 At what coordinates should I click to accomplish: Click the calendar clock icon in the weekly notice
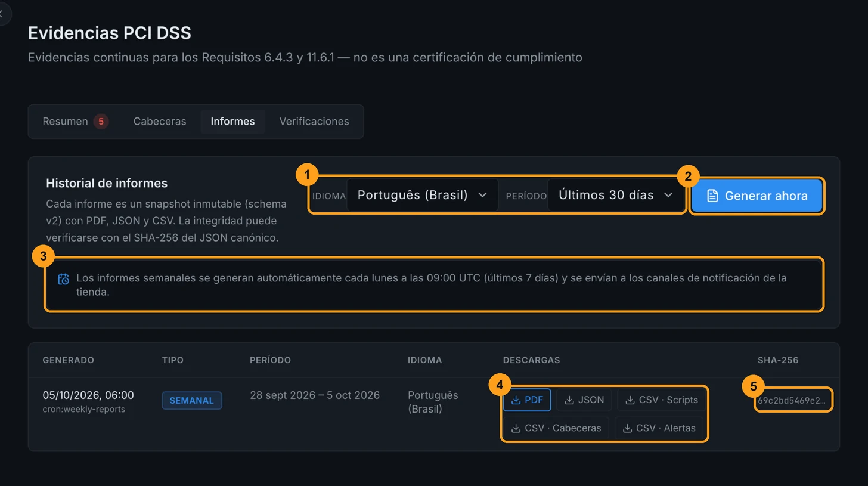[x=63, y=278]
